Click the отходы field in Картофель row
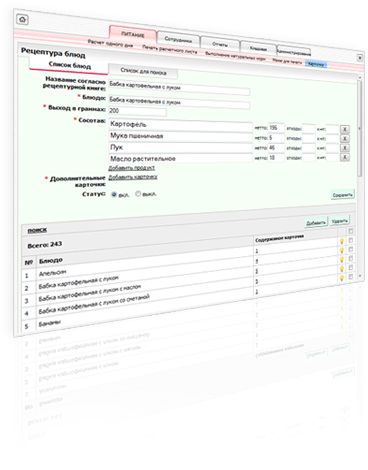 [x=308, y=129]
